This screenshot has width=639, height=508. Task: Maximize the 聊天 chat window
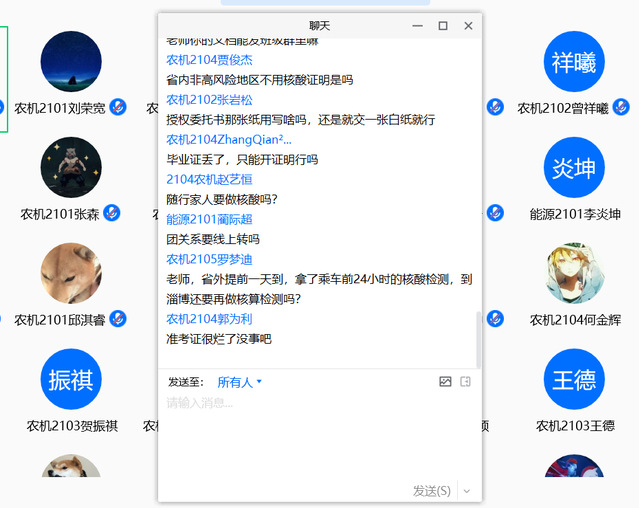tap(443, 26)
